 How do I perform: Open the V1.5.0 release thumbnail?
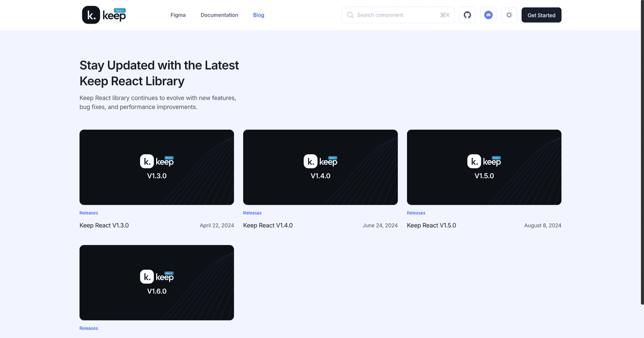click(x=484, y=167)
